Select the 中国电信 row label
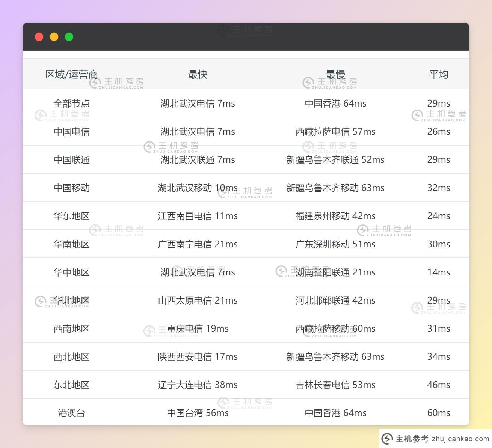Image resolution: width=492 pixels, height=448 pixels. click(x=72, y=131)
